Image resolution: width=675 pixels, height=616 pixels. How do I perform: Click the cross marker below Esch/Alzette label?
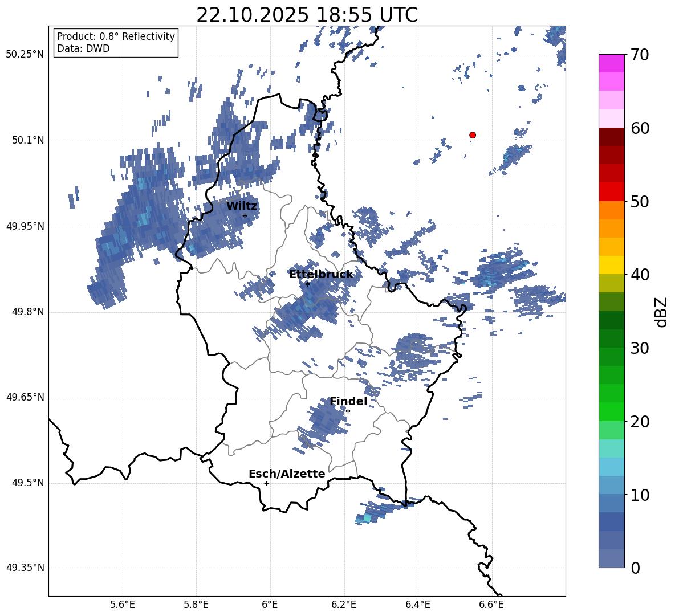[266, 483]
